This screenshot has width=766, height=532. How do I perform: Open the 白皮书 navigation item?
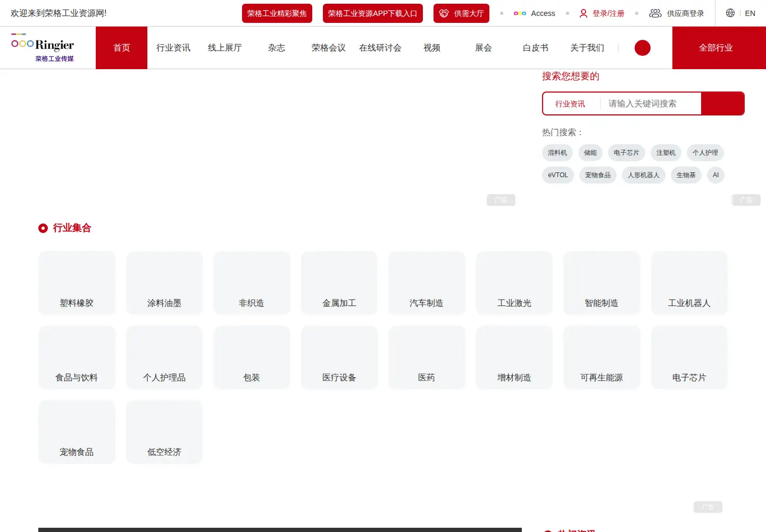[536, 48]
